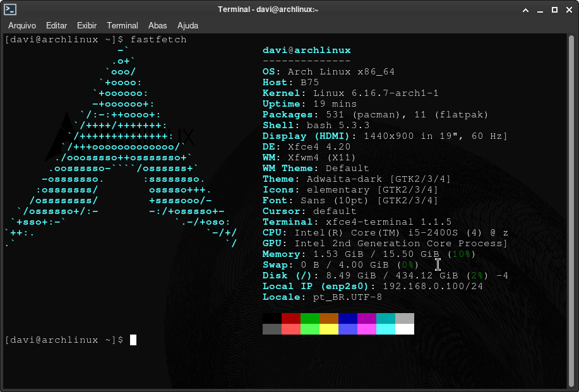Screen dimensions: 579x392
Task: Click the yellow color block
Action: (x=329, y=329)
